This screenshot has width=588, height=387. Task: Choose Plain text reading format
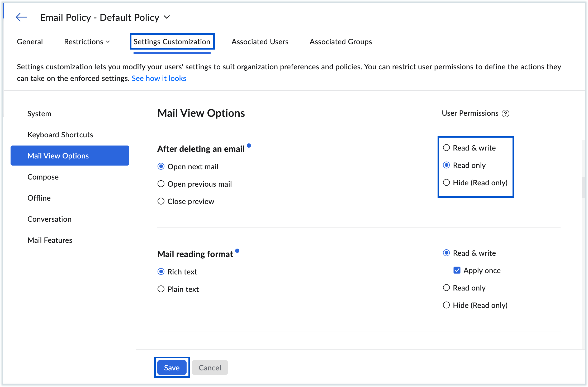pyautogui.click(x=161, y=289)
